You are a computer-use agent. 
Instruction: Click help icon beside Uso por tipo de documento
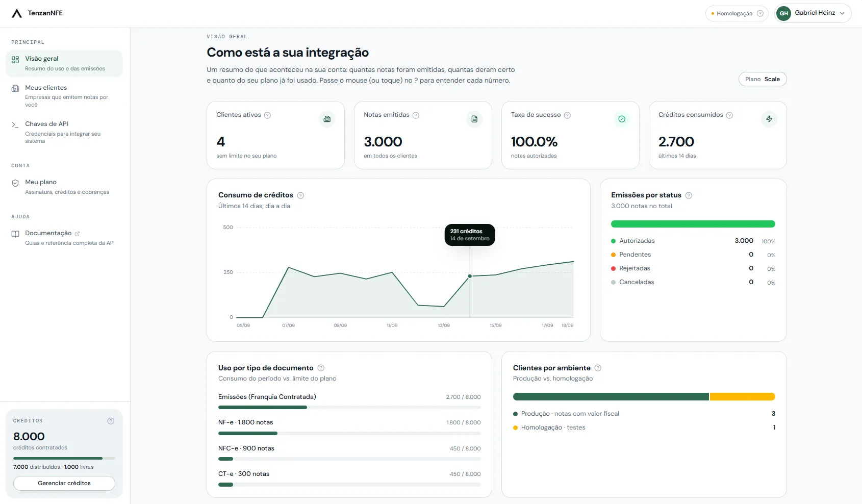point(321,368)
